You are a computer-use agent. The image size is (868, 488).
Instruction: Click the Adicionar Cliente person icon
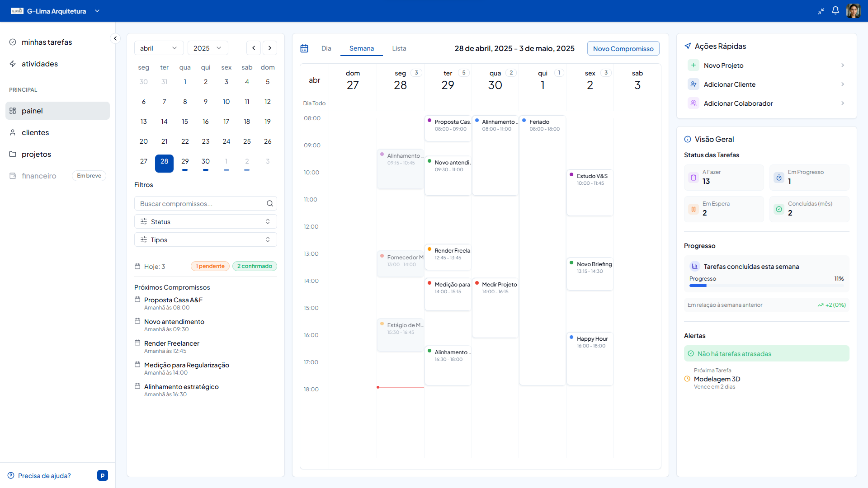[x=693, y=84]
